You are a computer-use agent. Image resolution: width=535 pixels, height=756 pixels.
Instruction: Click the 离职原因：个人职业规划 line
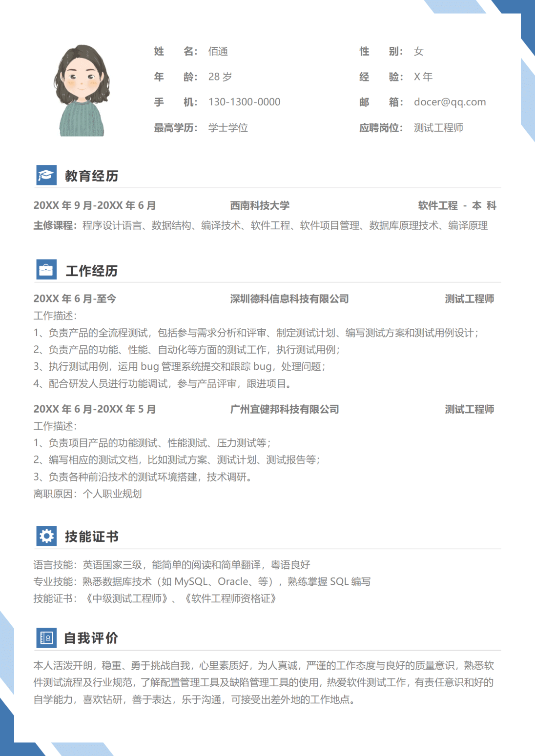point(87,494)
